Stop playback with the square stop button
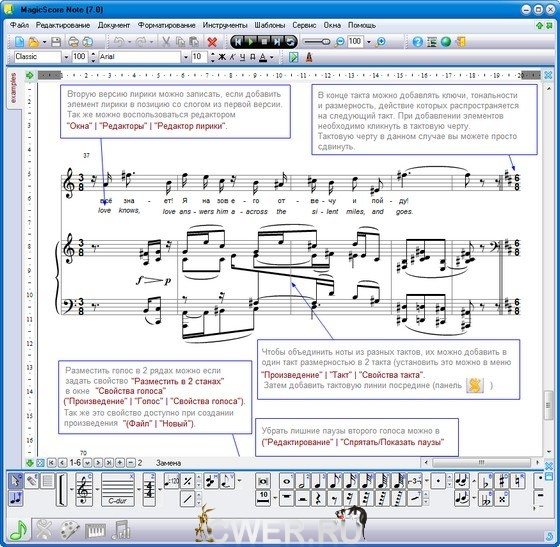The height and width of the screenshot is (547, 560). tap(264, 42)
